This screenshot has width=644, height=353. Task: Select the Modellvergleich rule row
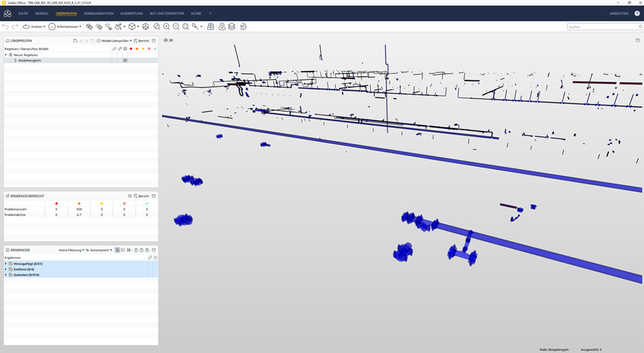coord(81,61)
